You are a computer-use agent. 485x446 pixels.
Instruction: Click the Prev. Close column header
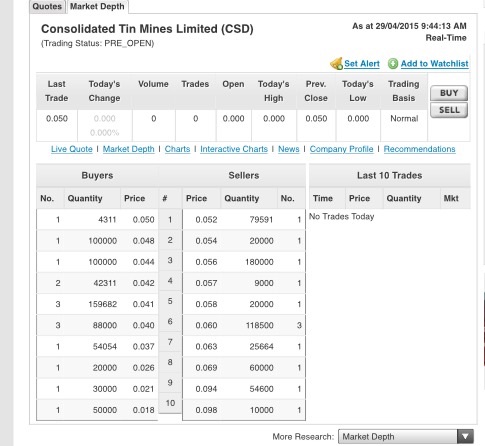[316, 91]
